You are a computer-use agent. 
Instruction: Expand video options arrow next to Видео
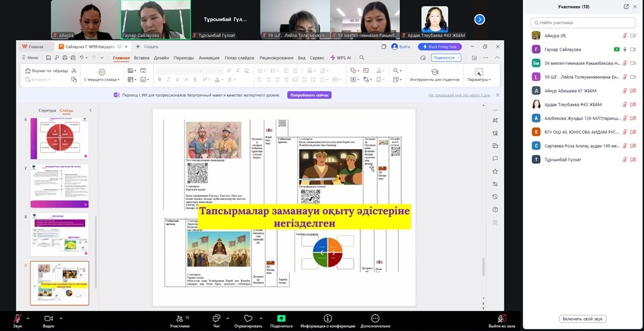point(62,318)
